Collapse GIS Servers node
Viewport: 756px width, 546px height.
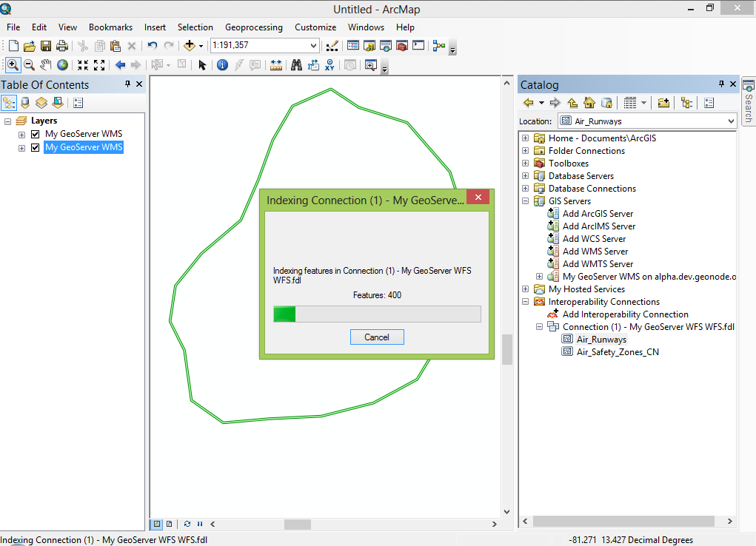click(x=525, y=201)
